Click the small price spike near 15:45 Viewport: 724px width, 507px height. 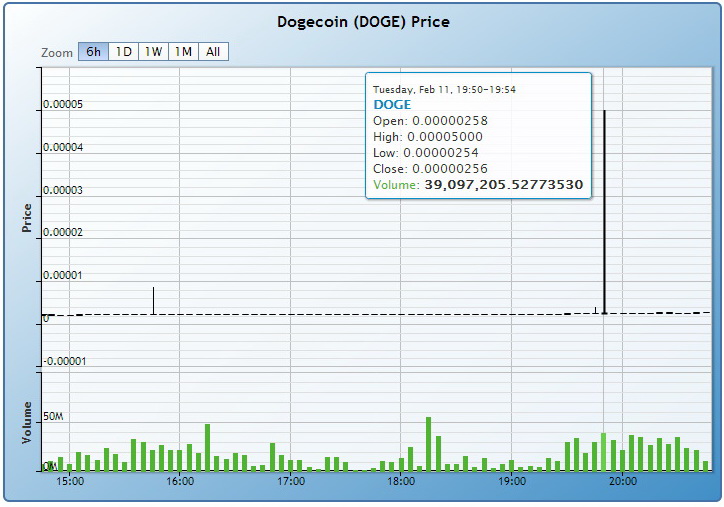pyautogui.click(x=153, y=301)
